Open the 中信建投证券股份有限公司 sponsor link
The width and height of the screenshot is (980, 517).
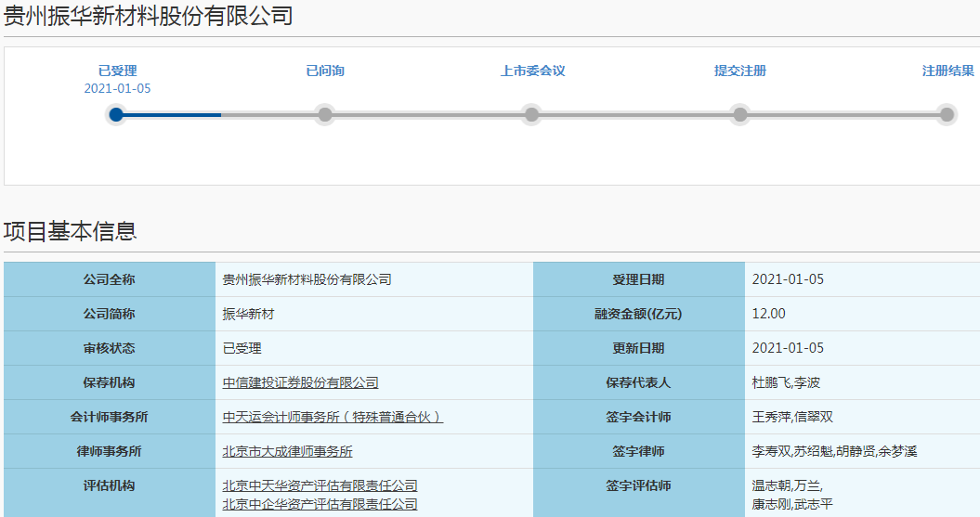coord(301,382)
